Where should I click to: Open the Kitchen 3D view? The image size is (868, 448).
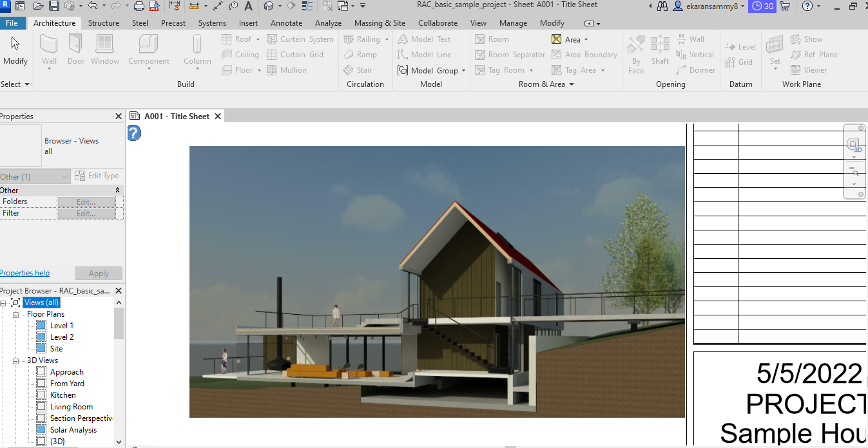click(x=63, y=395)
